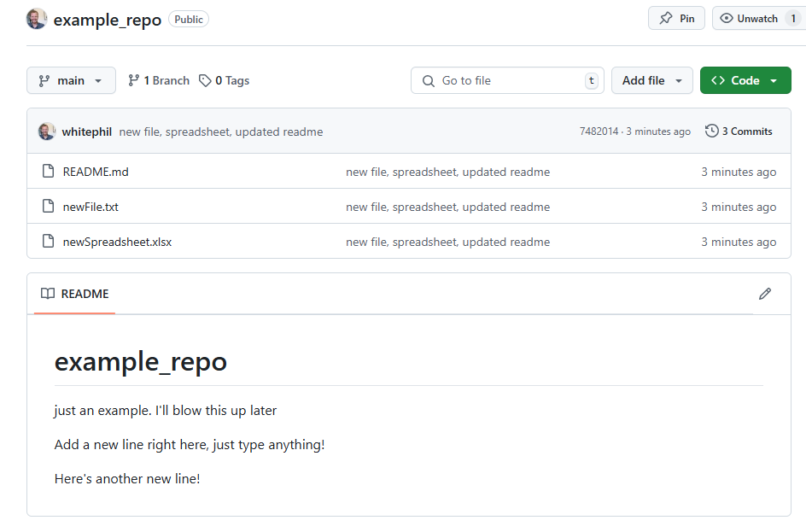
Task: Open the green Code dropdown
Action: (745, 81)
